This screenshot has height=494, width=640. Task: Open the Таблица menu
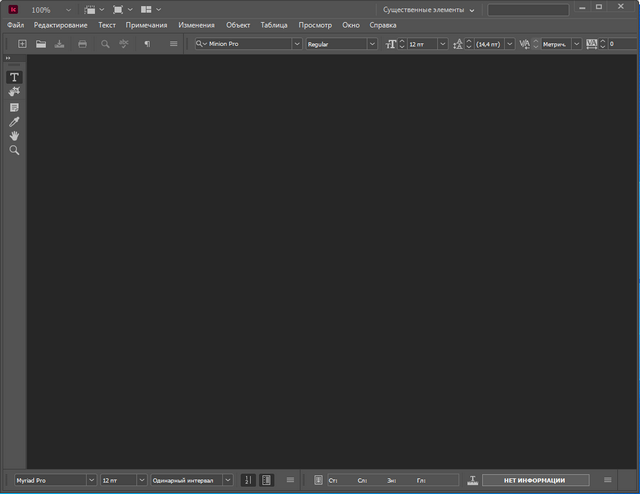pos(273,24)
